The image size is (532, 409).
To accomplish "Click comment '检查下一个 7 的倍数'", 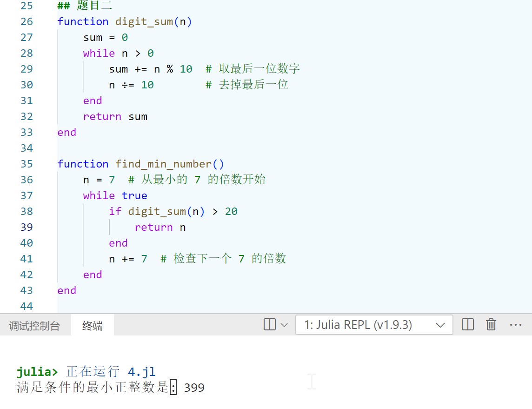I will [x=223, y=259].
